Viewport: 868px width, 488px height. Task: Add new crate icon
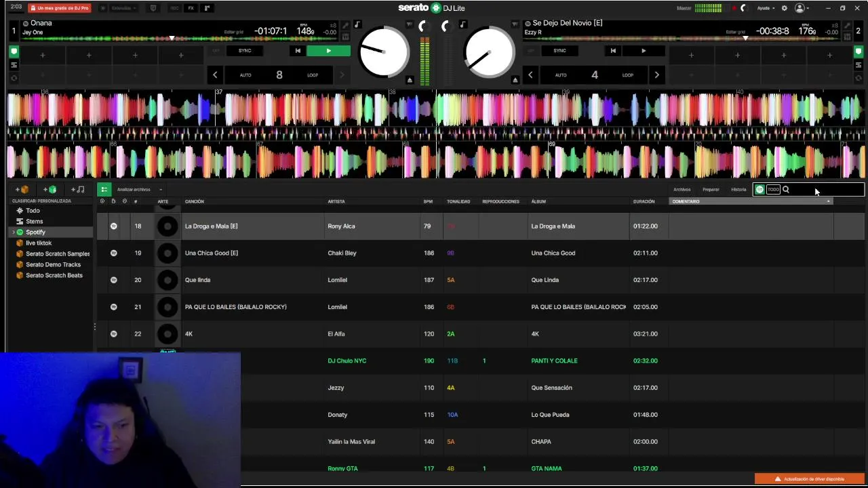(22, 190)
